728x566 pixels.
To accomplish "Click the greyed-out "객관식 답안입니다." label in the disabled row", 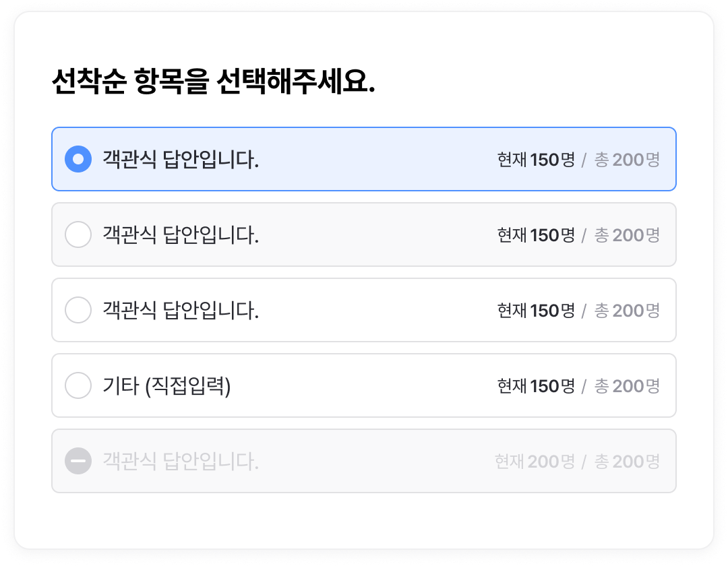I will coord(181,462).
